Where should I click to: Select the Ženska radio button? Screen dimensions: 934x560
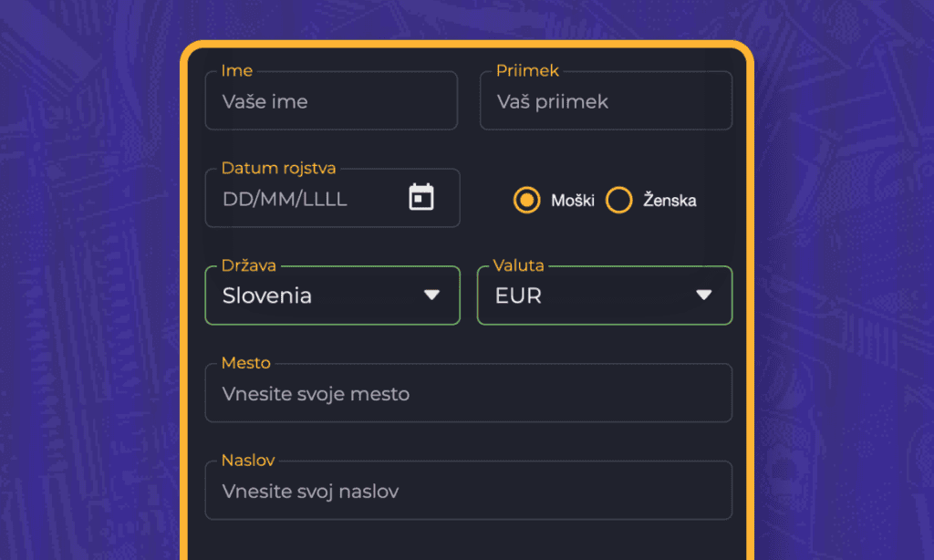[619, 200]
